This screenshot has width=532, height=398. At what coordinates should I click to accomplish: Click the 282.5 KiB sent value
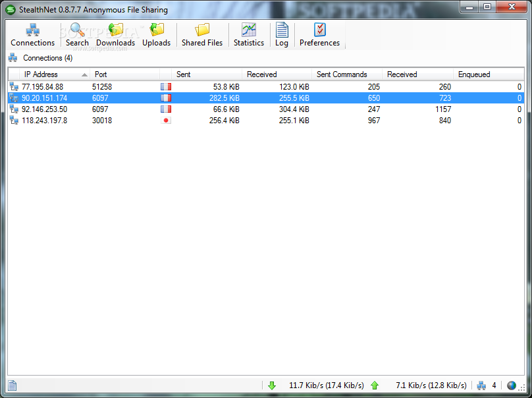point(225,98)
